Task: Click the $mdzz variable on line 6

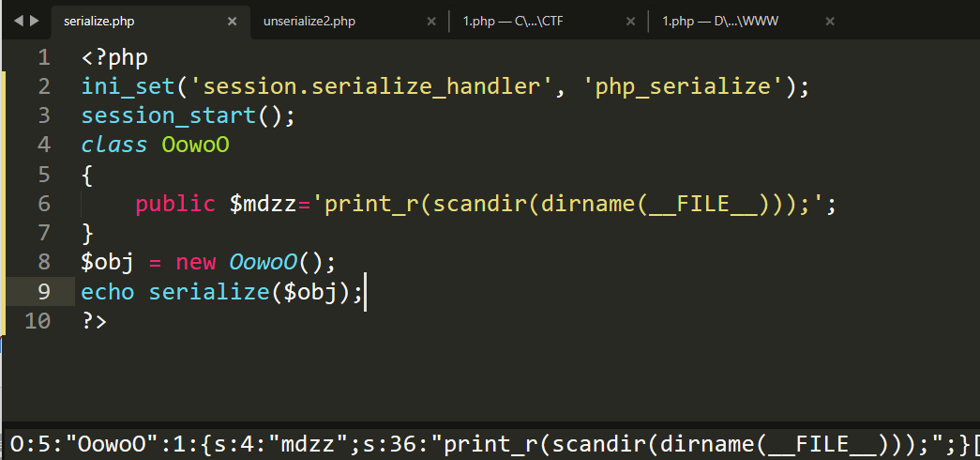Action: [263, 204]
